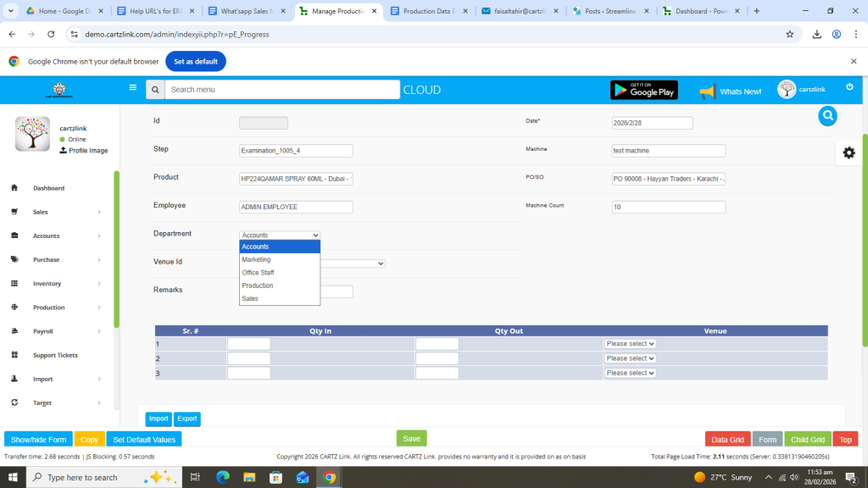
Task: Open the settings gear icon
Action: click(849, 152)
